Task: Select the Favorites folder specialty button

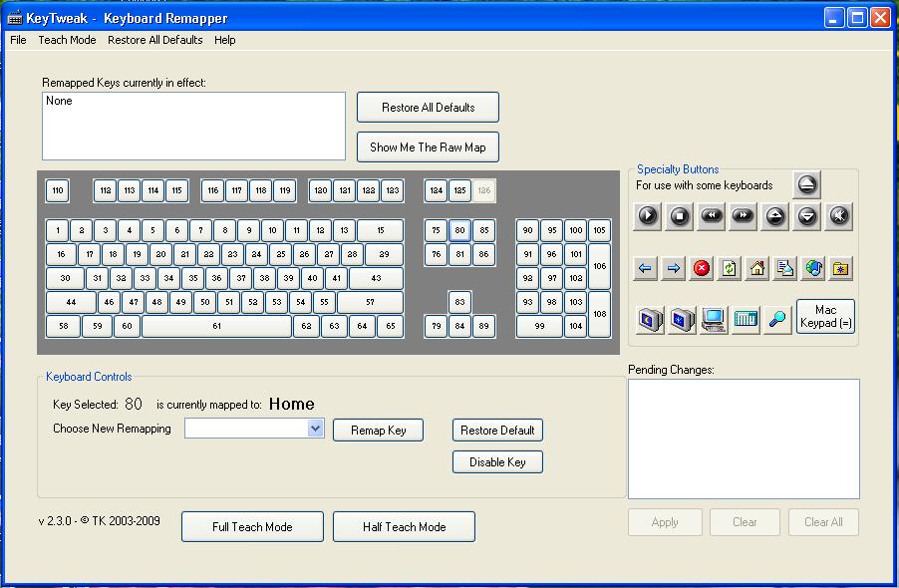Action: 840,268
